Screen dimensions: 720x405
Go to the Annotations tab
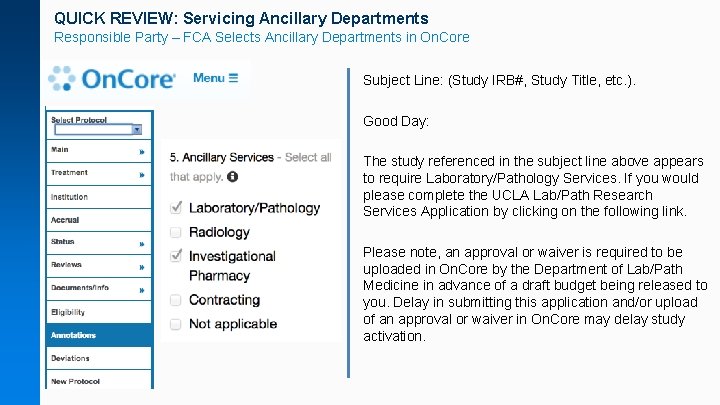(99, 336)
